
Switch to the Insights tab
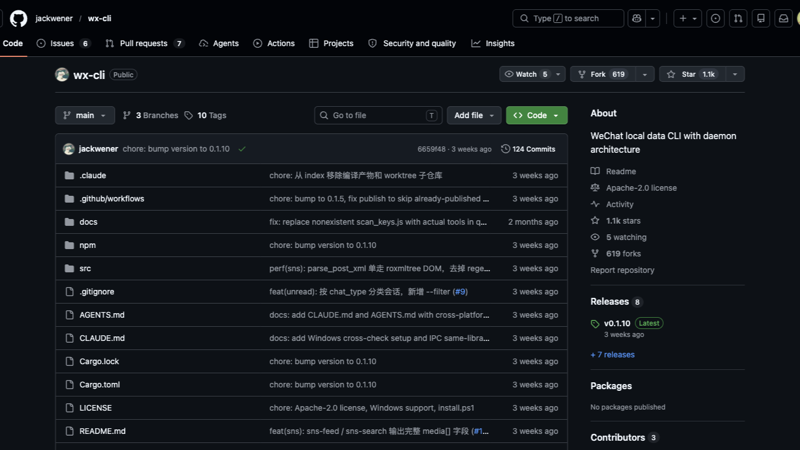point(493,43)
